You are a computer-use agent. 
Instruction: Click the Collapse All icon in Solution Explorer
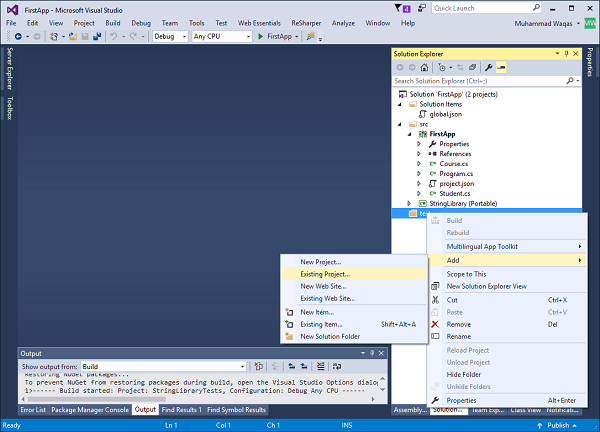point(471,67)
